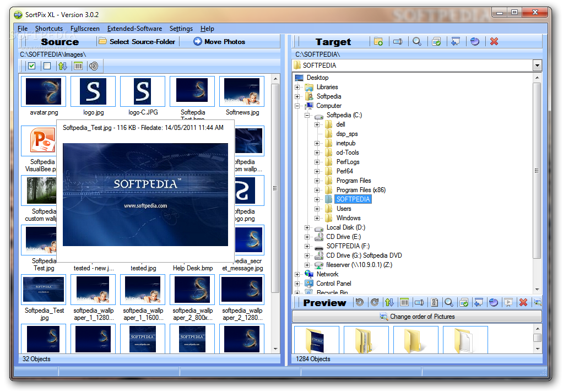563x392 pixels.
Task: Rename folder icon in Target toolbar
Action: (x=398, y=42)
